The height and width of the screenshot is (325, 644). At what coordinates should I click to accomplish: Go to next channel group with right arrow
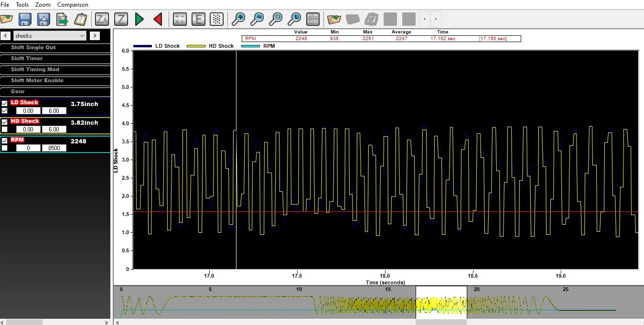(x=95, y=35)
